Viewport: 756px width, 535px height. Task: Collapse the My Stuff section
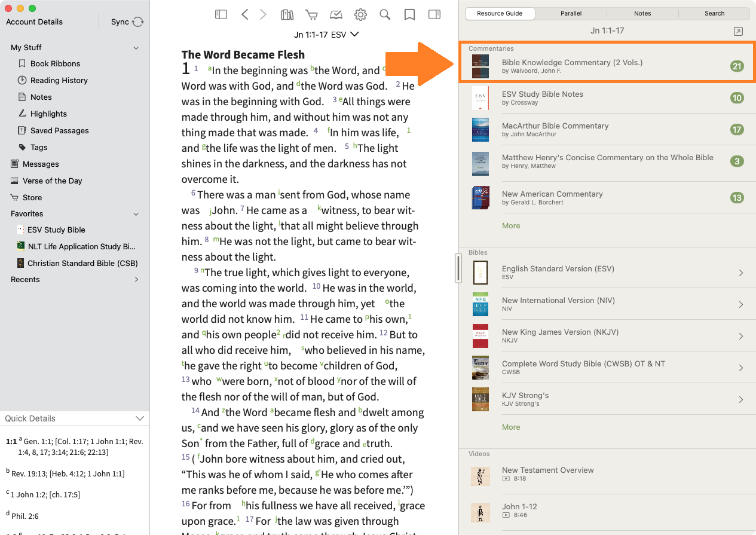tap(136, 48)
